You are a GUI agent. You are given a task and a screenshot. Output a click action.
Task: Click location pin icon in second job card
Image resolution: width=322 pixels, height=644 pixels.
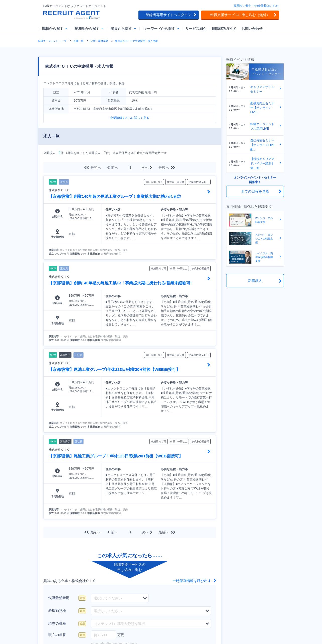click(x=57, y=318)
